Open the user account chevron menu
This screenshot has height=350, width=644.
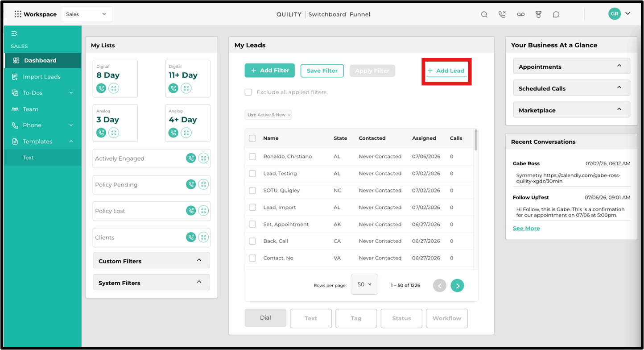pos(627,14)
